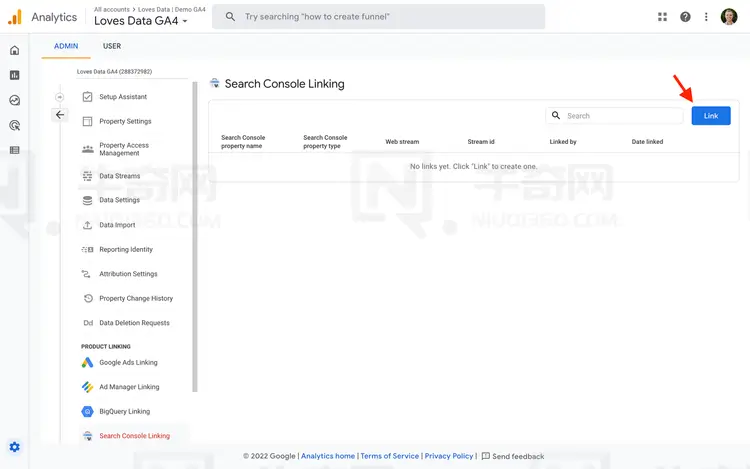Click the top search field for Analytics
The height and width of the screenshot is (469, 750).
pyautogui.click(x=378, y=17)
